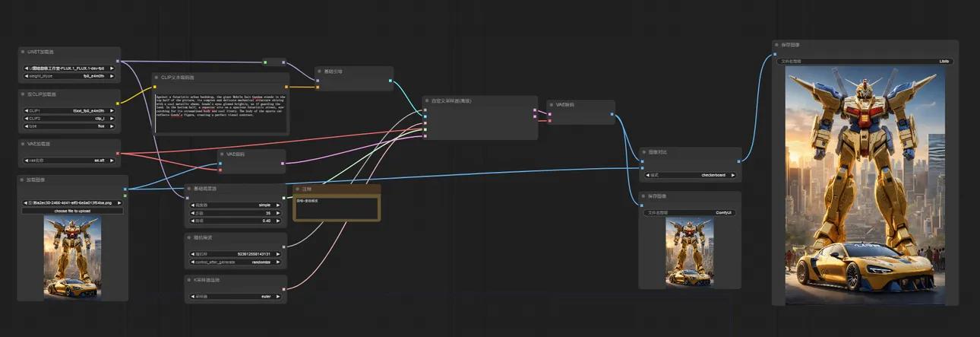Collapse the 双CLIP加载器 node via its dot

point(23,95)
